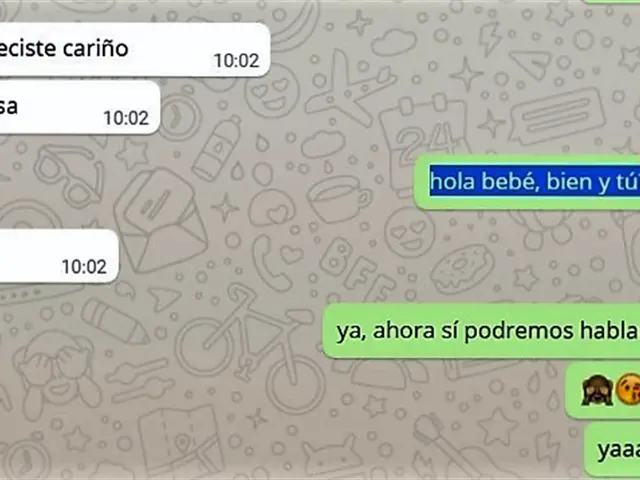
Task: Select the 'eciste cariño' message bubble
Action: tap(134, 50)
